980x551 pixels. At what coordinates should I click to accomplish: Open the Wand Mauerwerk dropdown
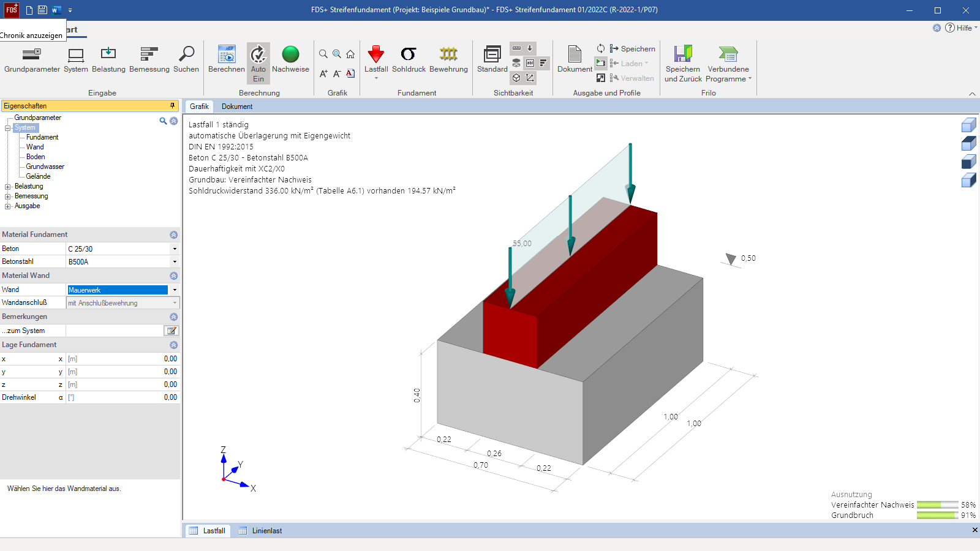pos(175,290)
